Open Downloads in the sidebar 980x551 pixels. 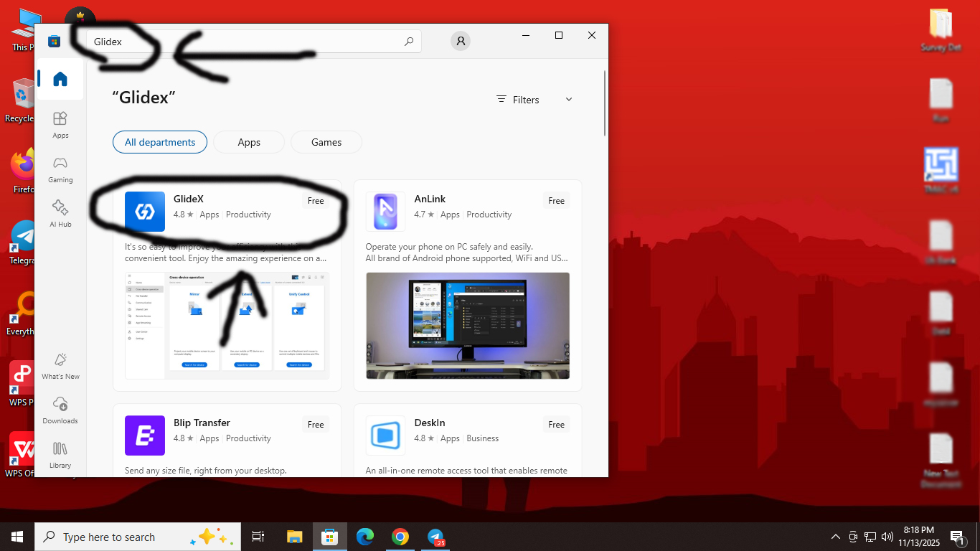tap(60, 410)
